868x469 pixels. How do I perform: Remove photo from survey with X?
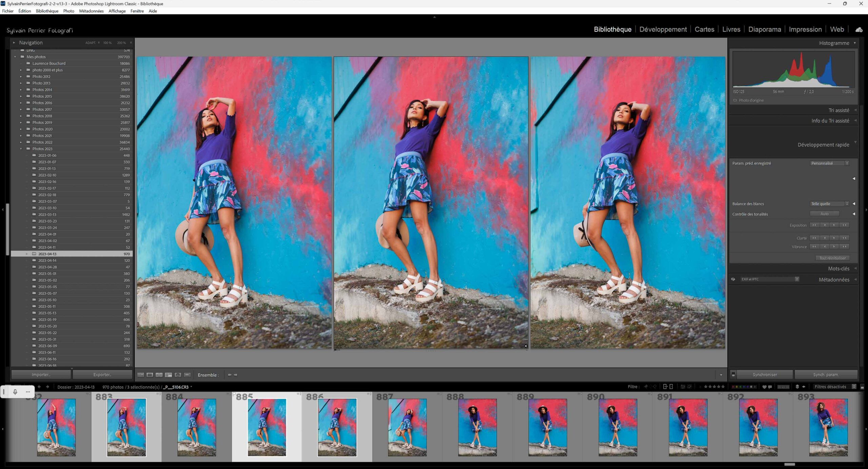pyautogui.click(x=526, y=346)
